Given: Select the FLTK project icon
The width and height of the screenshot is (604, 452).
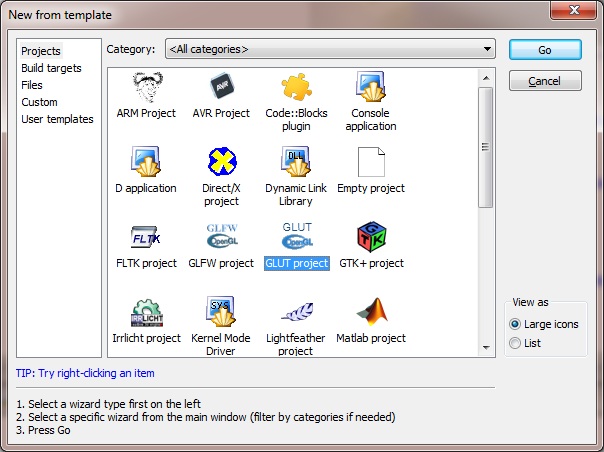Looking at the screenshot, I should pyautogui.click(x=146, y=237).
